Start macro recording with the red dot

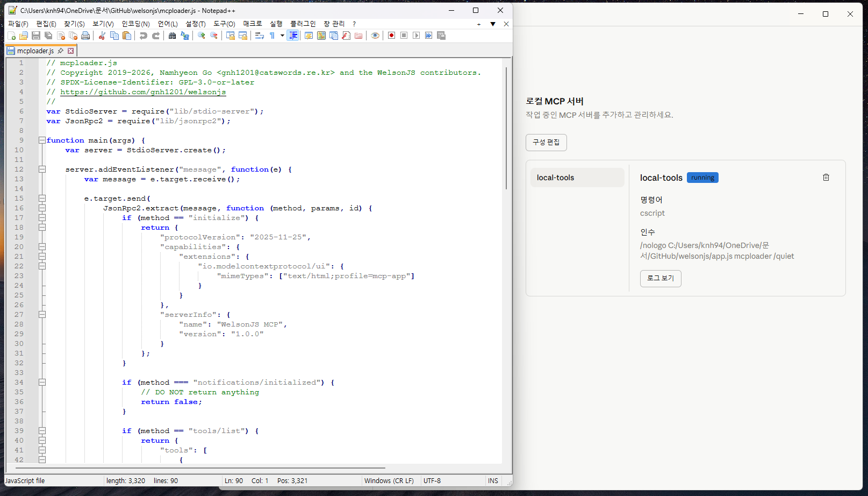[392, 36]
